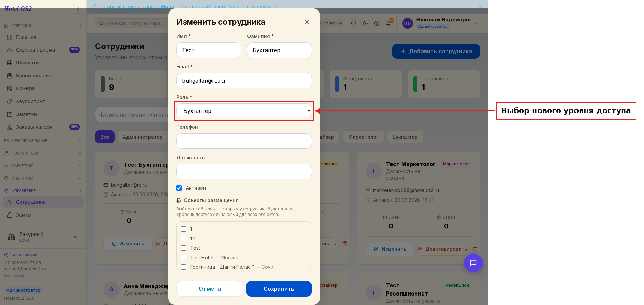Expand the ЦЕНООБРАЗОВАНИЕ section
The image size is (644, 305).
pos(43,141)
